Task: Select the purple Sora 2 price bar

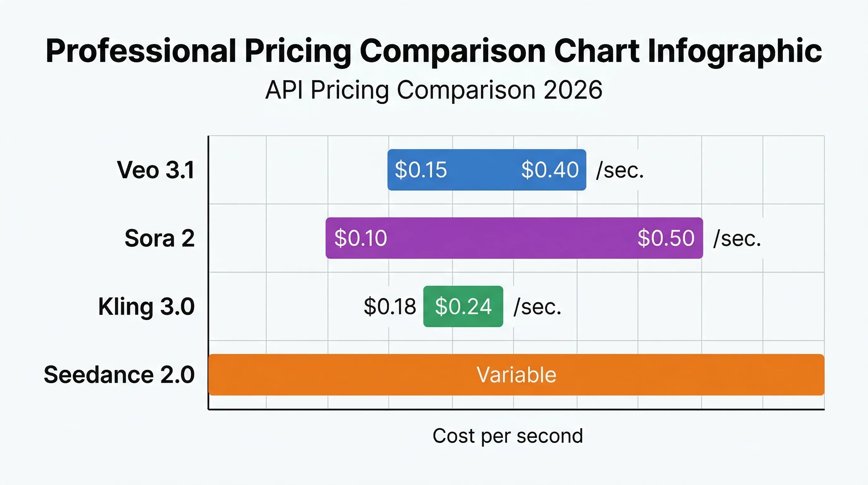Action: click(514, 238)
